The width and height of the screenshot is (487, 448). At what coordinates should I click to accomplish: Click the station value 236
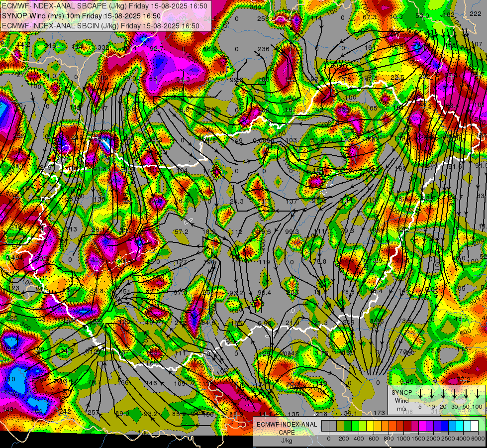[x=263, y=49]
